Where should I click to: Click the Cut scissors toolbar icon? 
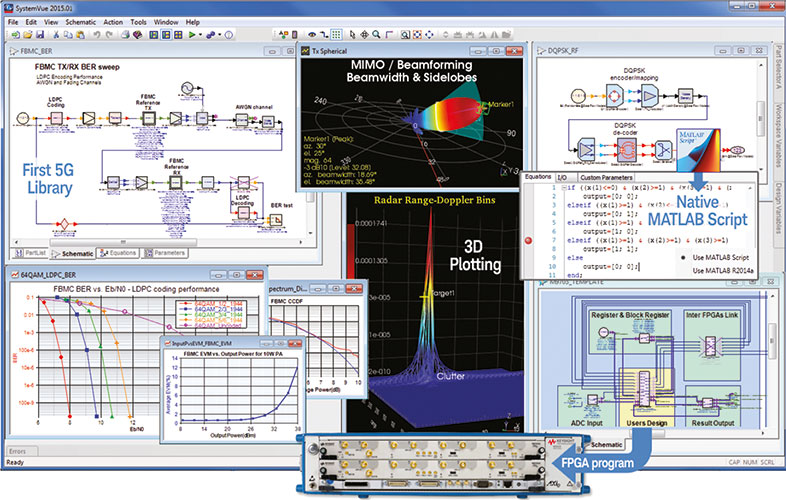(x=56, y=35)
